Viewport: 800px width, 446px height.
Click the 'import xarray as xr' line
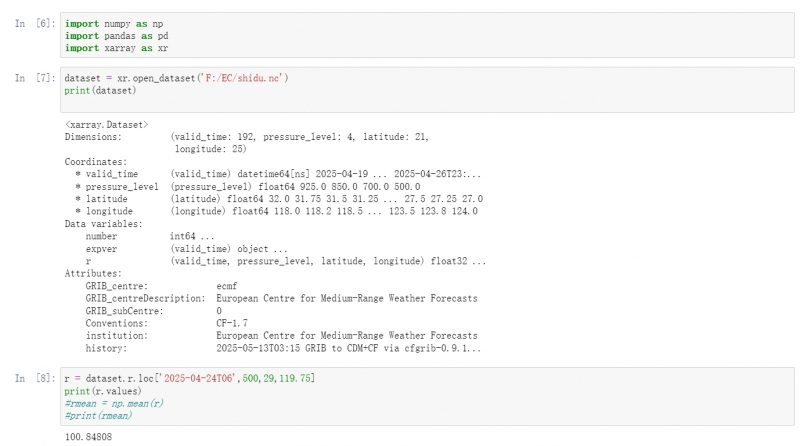110,48
